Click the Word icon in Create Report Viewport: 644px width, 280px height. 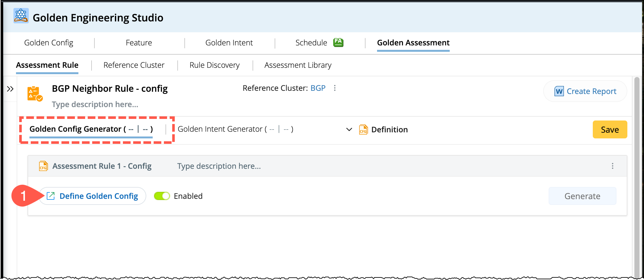point(559,91)
